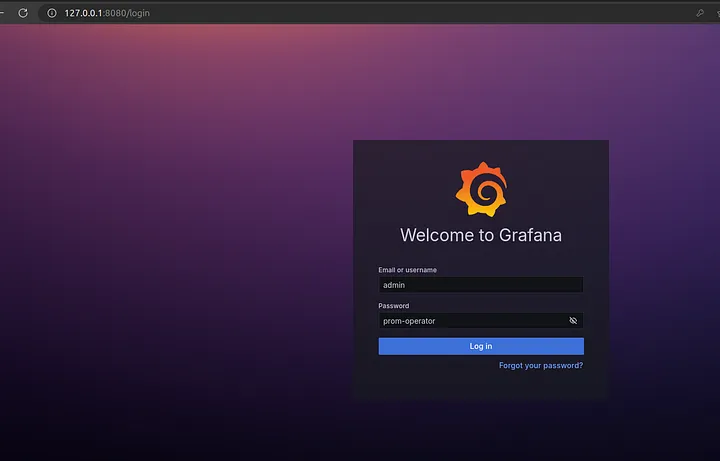720x461 pixels.
Task: Reload the page with the browser refresh icon
Action: (x=23, y=13)
